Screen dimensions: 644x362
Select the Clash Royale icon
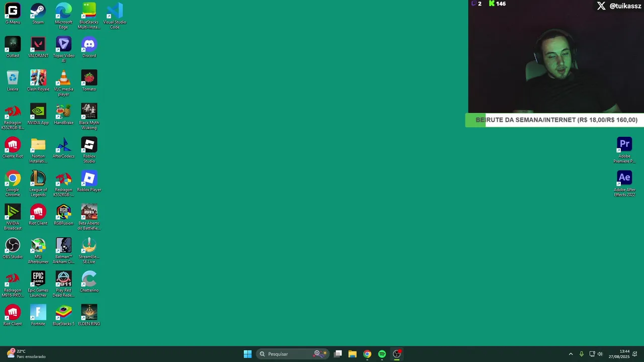coord(38,81)
